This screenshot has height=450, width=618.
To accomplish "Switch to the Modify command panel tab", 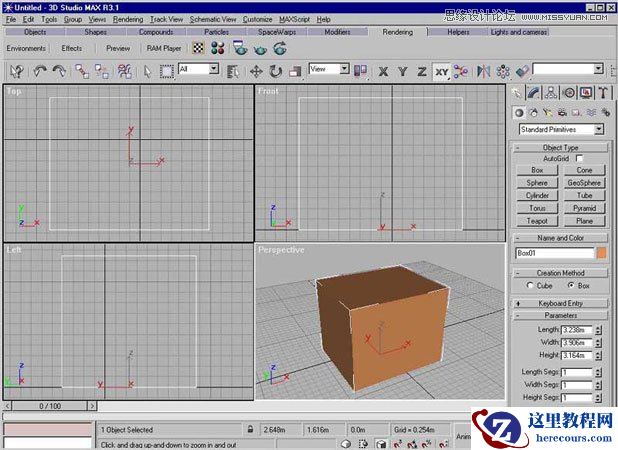I will tap(533, 93).
